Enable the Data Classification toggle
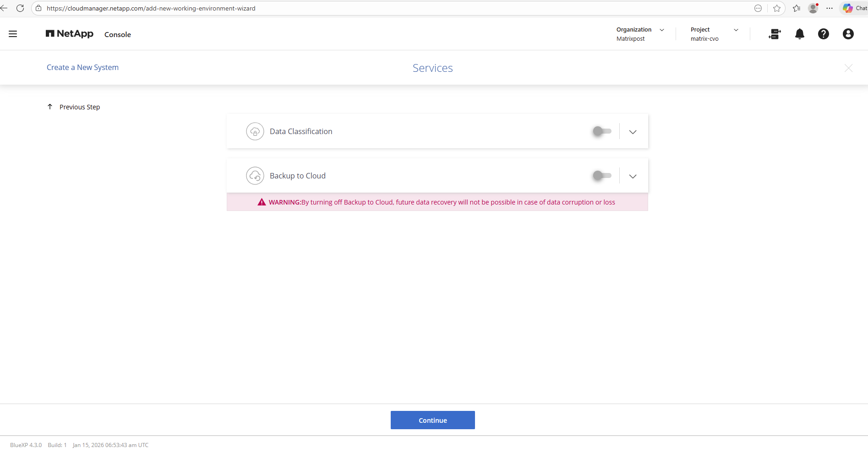 click(x=602, y=131)
